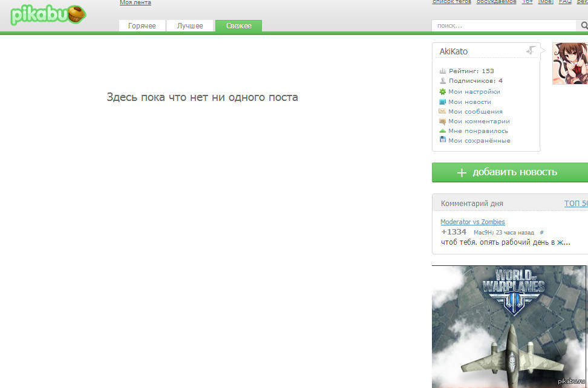Click the World of Warplanes ad banner
588x388 pixels.
pyautogui.click(x=509, y=326)
